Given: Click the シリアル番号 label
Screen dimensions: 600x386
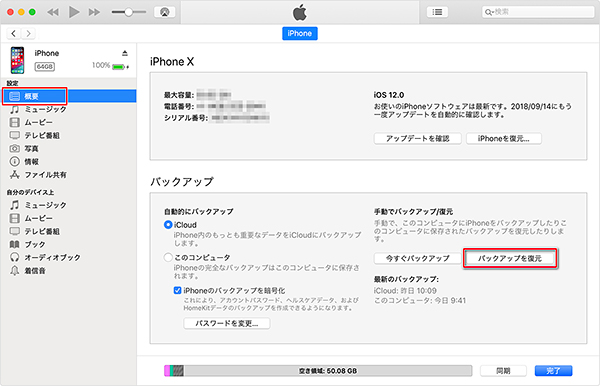Looking at the screenshot, I should pyautogui.click(x=186, y=118).
